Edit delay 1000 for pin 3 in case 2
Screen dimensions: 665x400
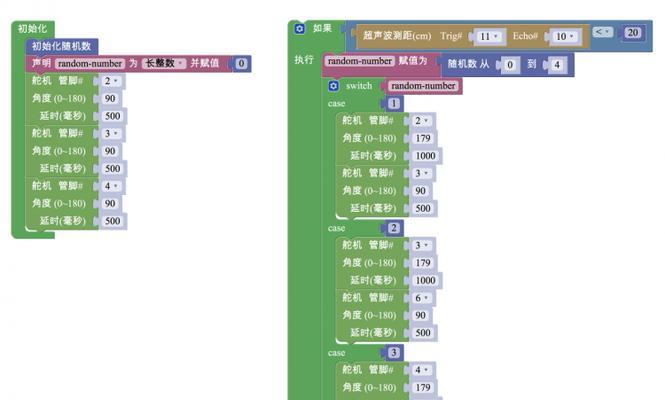[x=425, y=281]
